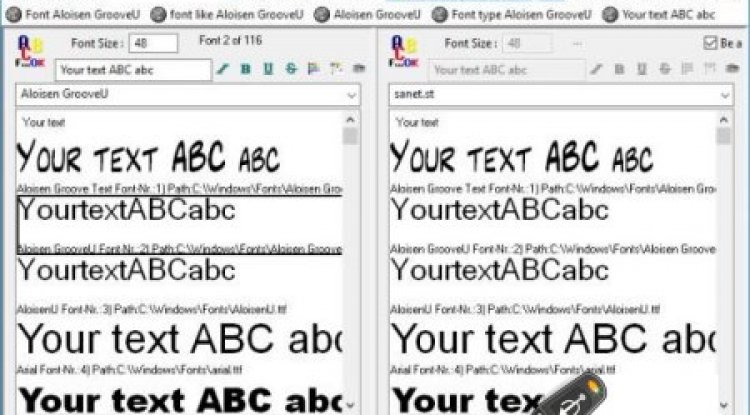Click the print icon in left panel toolbar
The height and width of the screenshot is (415, 750).
(x=359, y=68)
